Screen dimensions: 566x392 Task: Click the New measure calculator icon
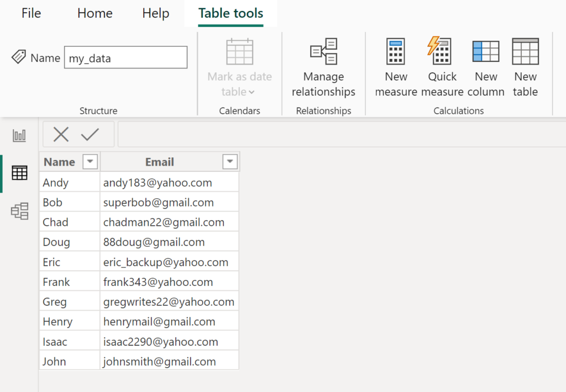coord(396,52)
